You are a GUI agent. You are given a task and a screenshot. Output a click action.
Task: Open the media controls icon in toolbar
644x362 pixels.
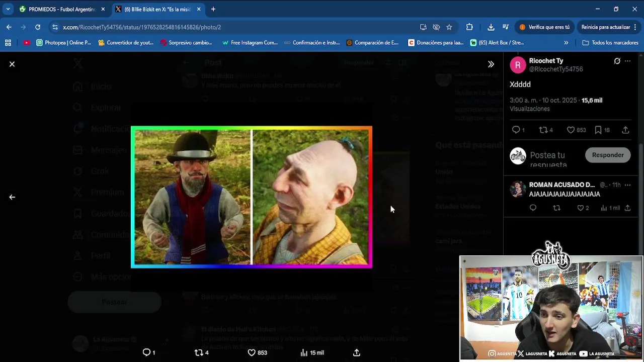[x=506, y=27]
